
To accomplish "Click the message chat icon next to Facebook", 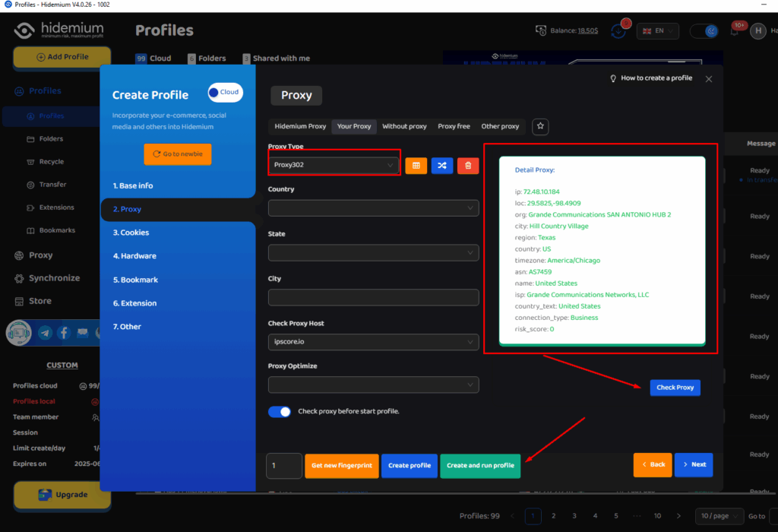I will tap(82, 333).
